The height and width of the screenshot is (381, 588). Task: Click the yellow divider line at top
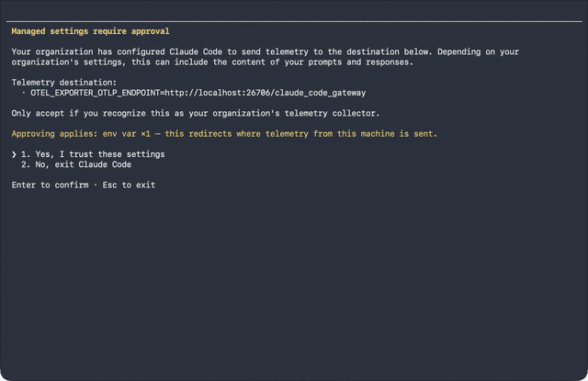point(294,22)
